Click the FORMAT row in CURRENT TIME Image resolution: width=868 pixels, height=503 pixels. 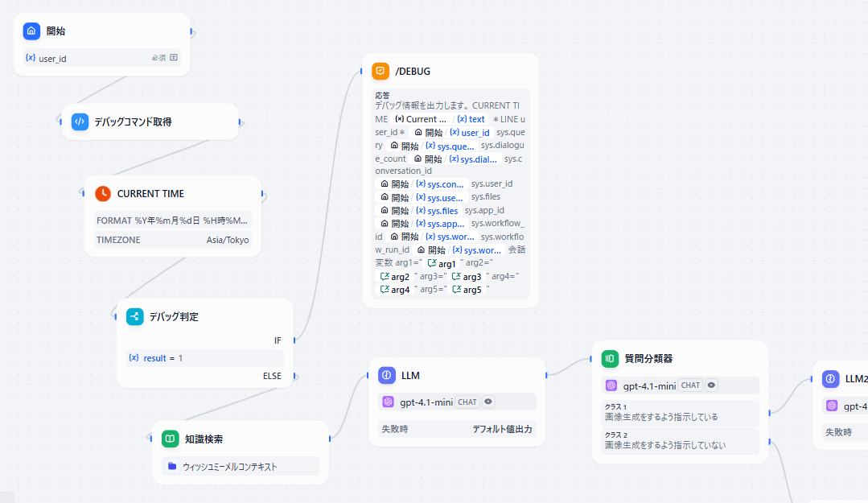[x=173, y=221]
